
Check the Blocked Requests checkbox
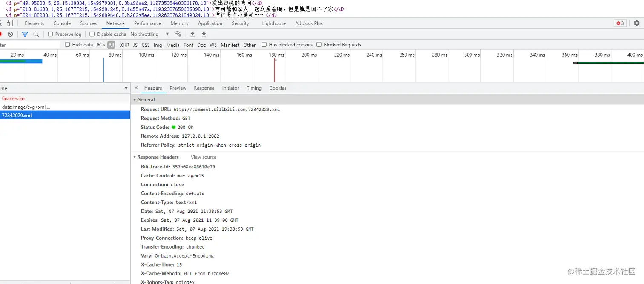(319, 44)
